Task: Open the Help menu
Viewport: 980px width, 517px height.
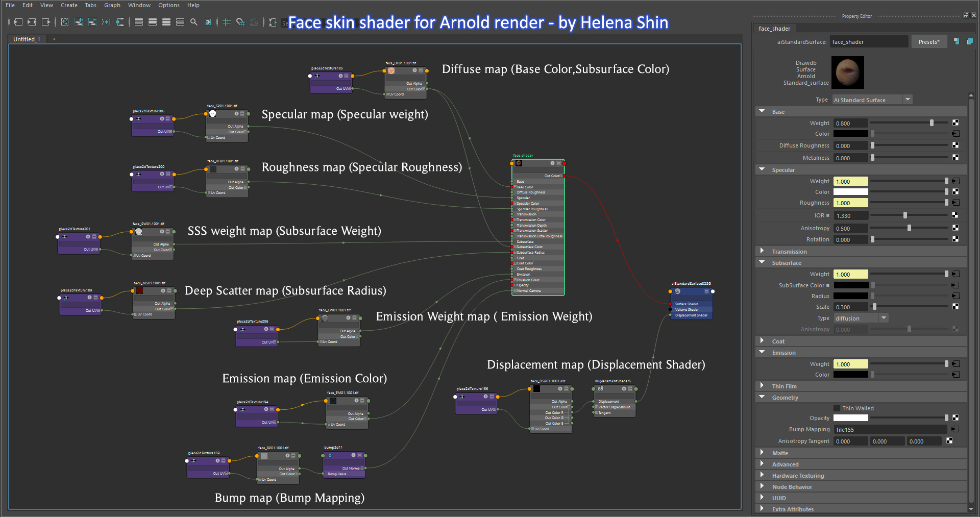Action: [x=193, y=5]
